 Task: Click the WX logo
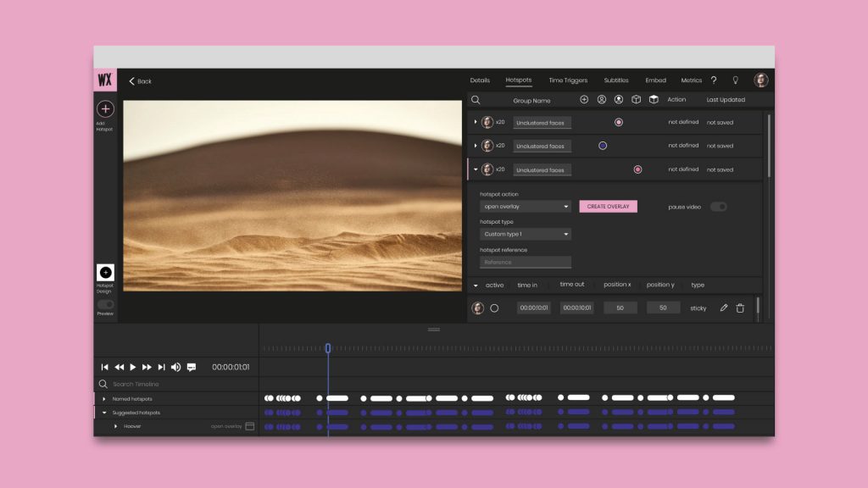click(x=105, y=80)
